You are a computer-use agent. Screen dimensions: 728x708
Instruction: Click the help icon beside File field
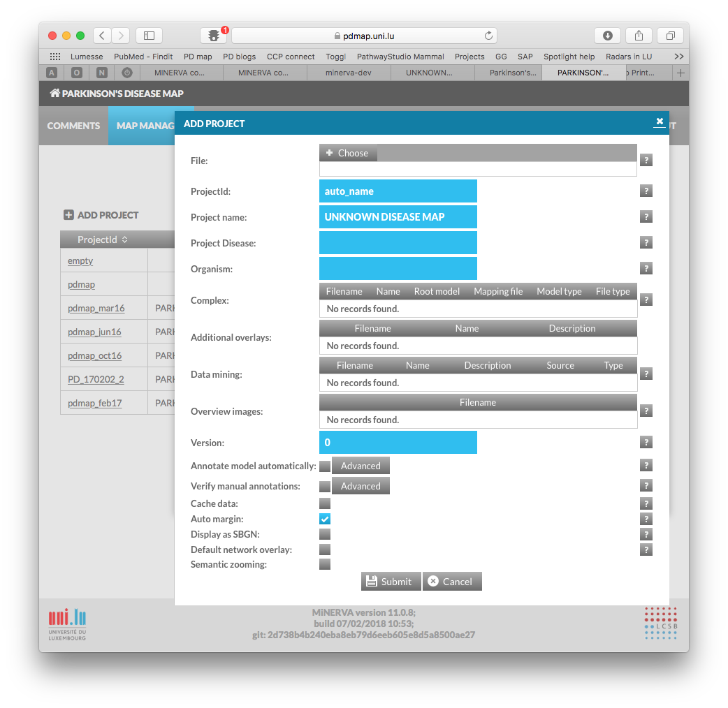click(x=646, y=160)
